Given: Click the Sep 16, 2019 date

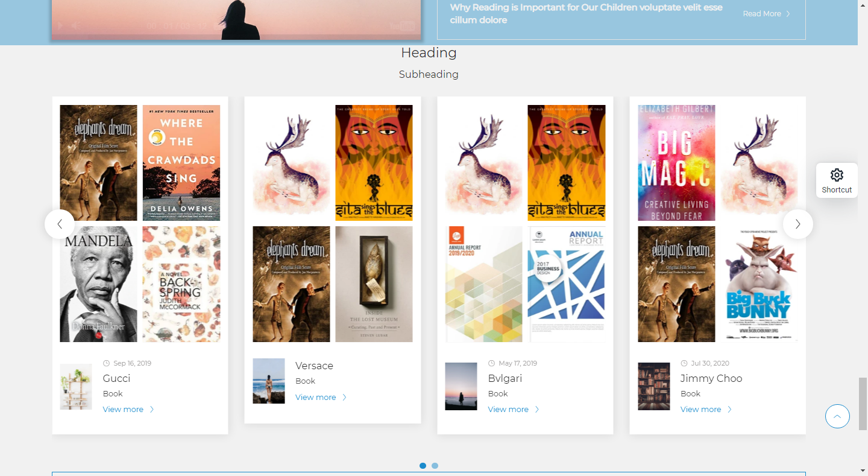Looking at the screenshot, I should [132, 363].
